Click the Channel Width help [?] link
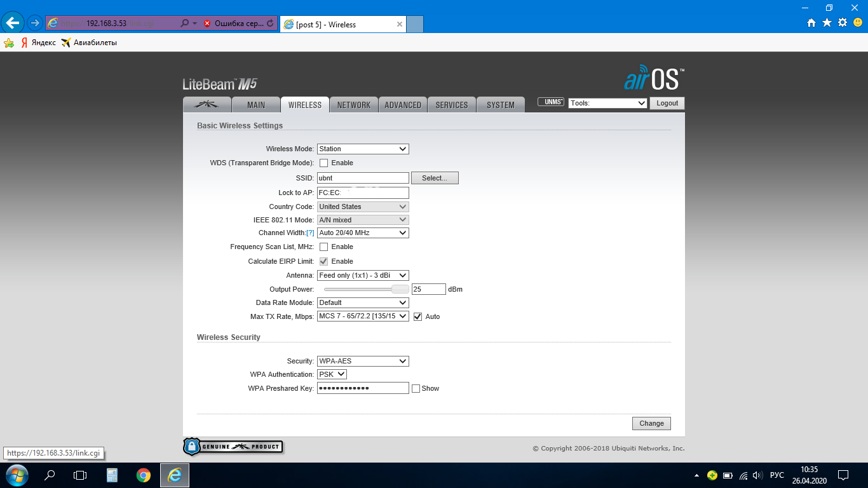The height and width of the screenshot is (488, 868). [310, 233]
